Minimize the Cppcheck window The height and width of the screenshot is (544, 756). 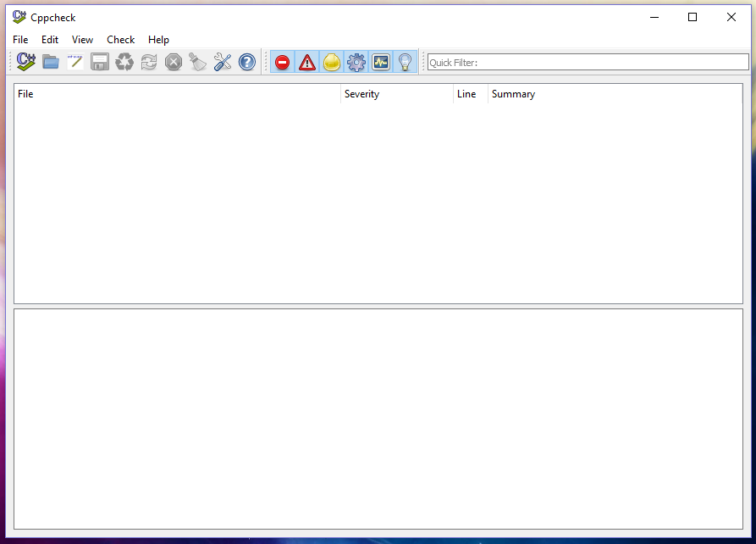tap(654, 18)
